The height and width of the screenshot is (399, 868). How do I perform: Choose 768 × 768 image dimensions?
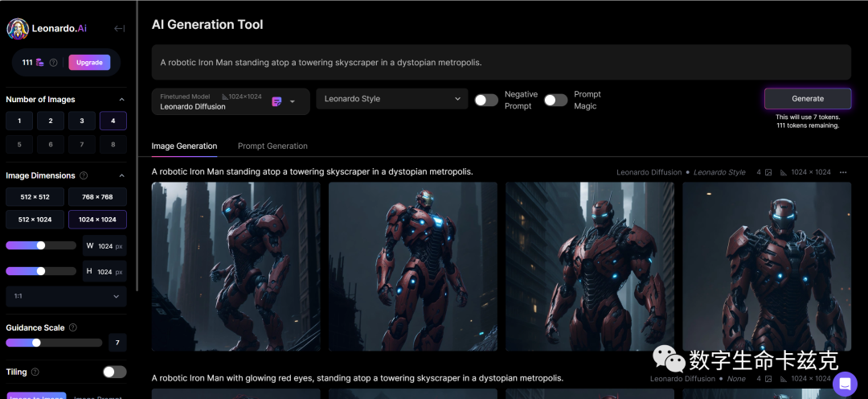click(97, 197)
